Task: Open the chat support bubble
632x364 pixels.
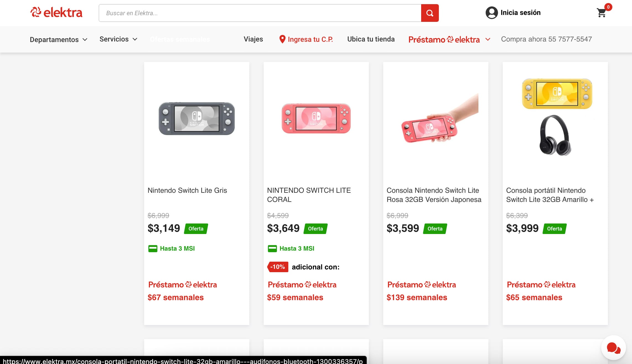Action: coord(613,348)
